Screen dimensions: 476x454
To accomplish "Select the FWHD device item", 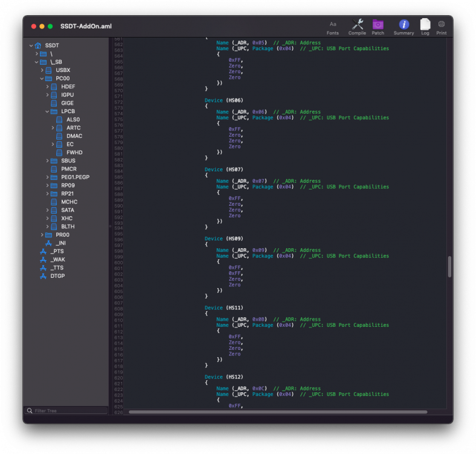I will [74, 153].
